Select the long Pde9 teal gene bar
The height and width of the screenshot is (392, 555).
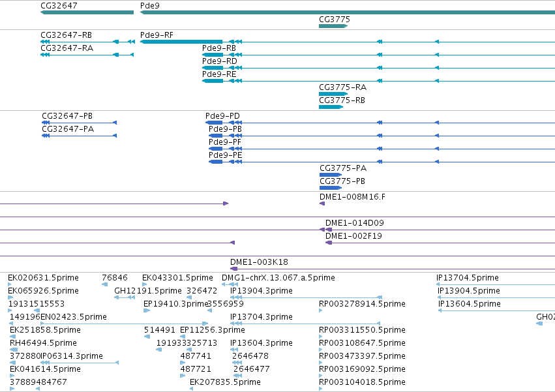[348, 12]
